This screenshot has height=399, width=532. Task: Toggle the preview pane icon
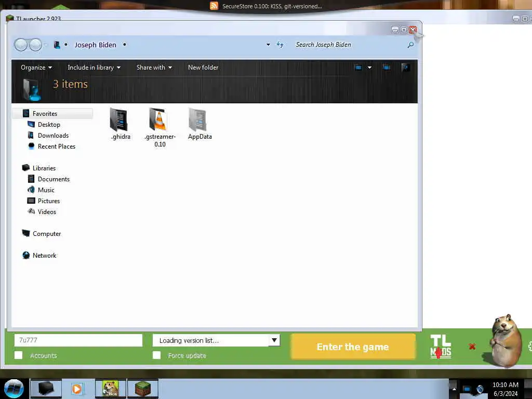coord(387,68)
